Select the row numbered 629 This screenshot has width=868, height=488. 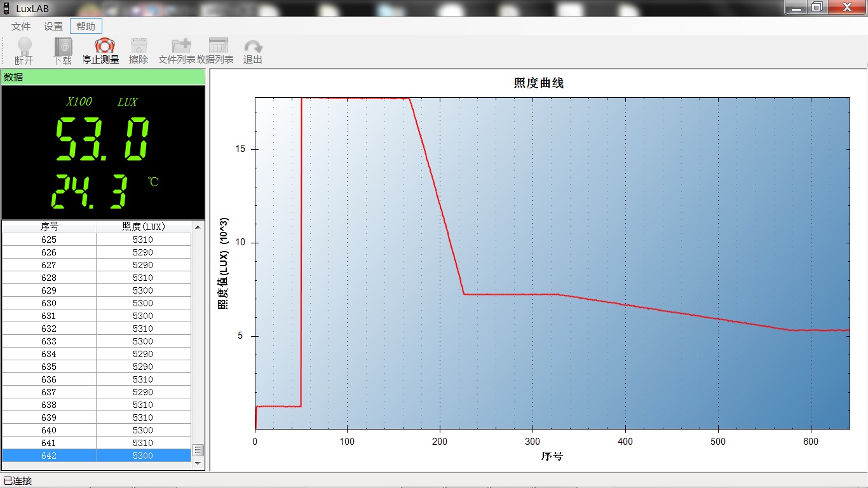tap(97, 290)
